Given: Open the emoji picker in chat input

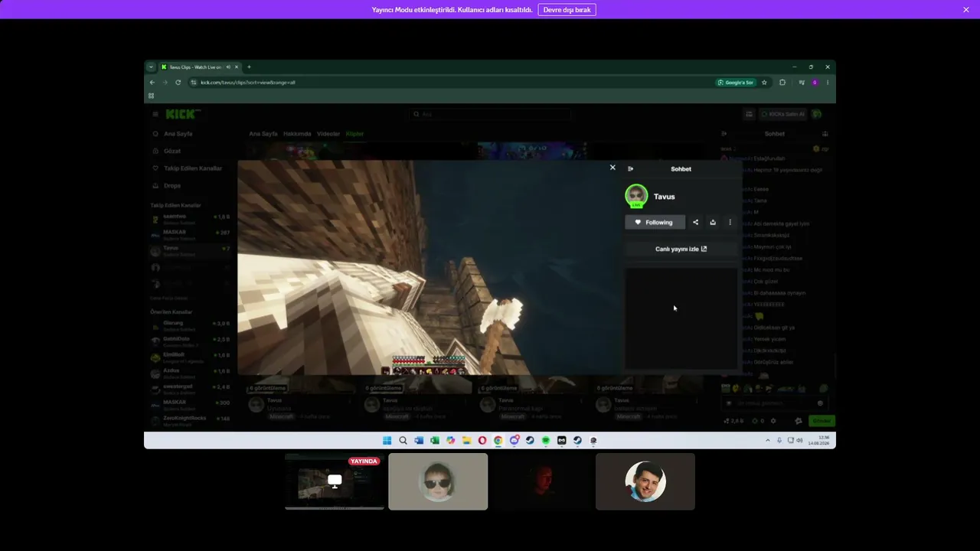Looking at the screenshot, I should 820,403.
